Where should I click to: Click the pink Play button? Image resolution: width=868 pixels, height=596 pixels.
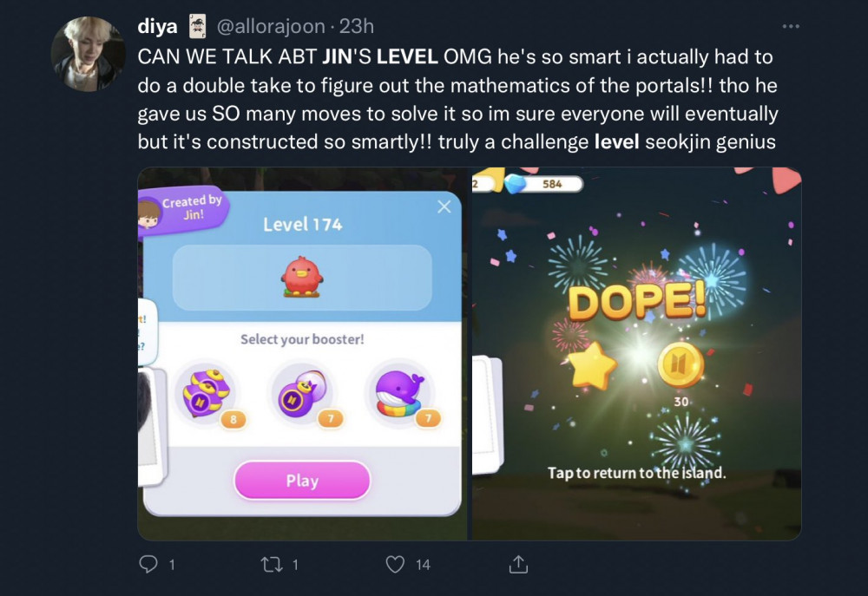coord(302,481)
